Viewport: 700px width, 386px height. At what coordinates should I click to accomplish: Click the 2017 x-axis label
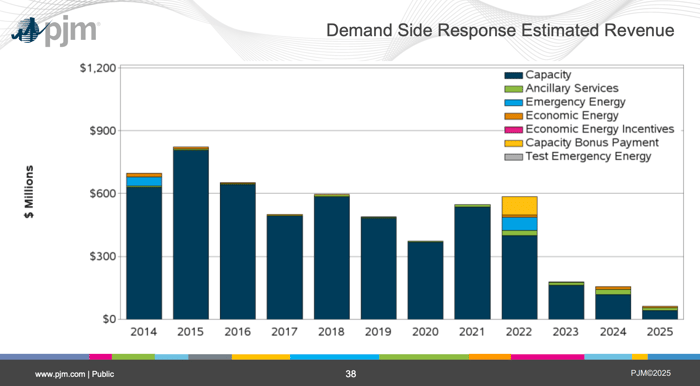click(x=284, y=332)
